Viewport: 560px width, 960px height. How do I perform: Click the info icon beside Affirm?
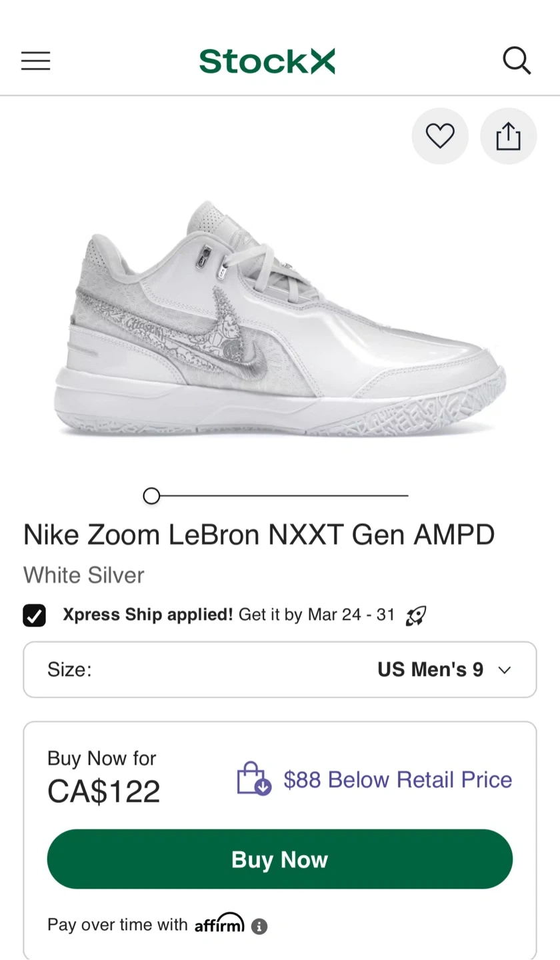259,926
